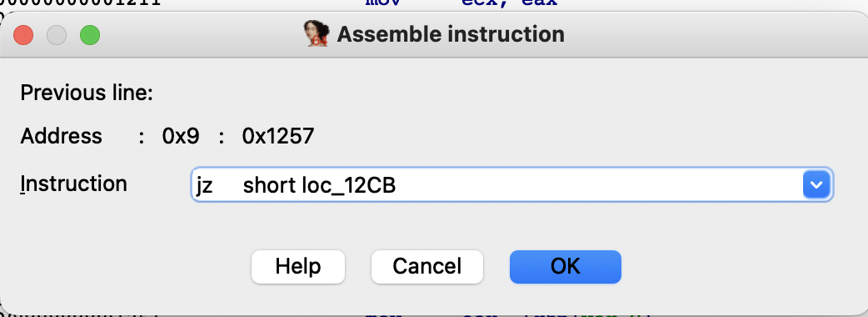The height and width of the screenshot is (317, 868).
Task: Close the Assemble instruction dialog
Action: (x=23, y=36)
